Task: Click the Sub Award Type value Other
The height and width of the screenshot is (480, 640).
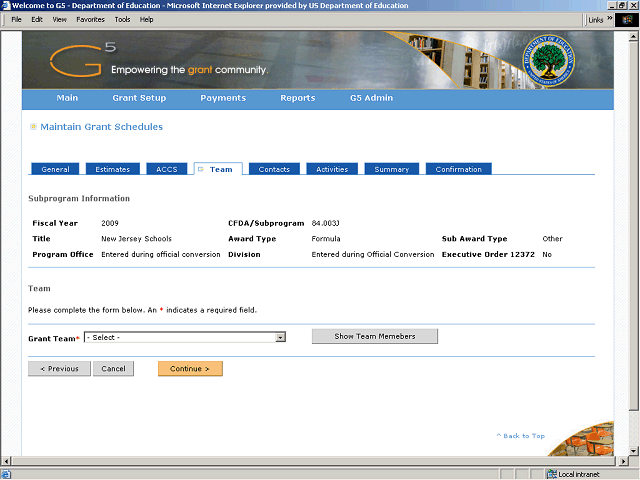Action: click(552, 239)
